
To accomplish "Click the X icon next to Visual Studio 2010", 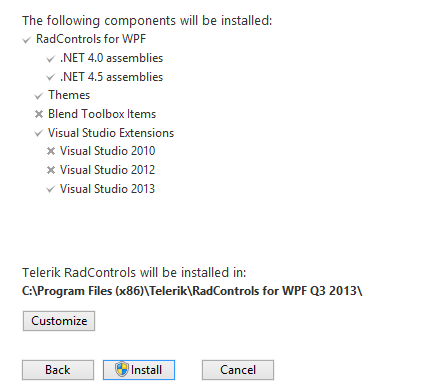I will (51, 151).
